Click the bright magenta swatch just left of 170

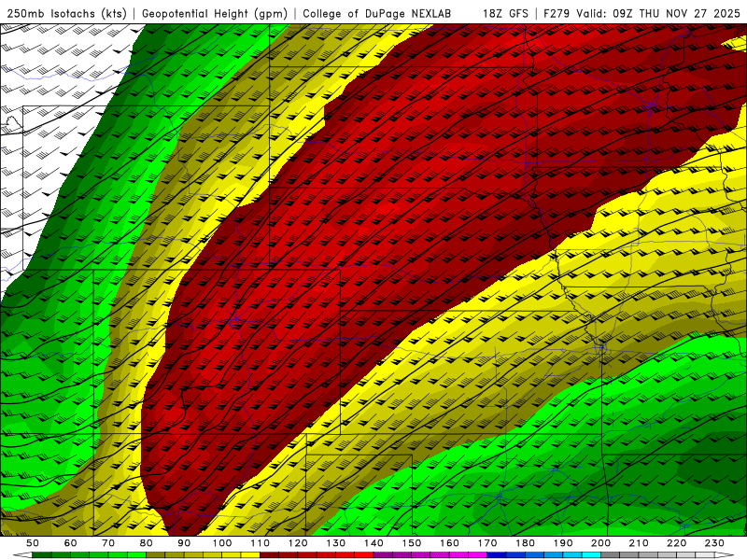tap(477, 554)
